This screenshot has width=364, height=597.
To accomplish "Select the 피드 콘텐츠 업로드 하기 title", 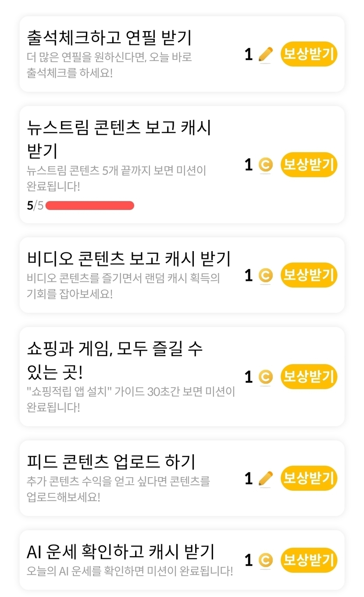I will pyautogui.click(x=111, y=462).
